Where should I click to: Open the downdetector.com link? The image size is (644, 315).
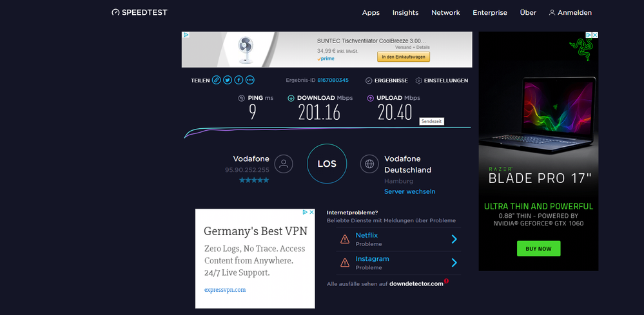pos(416,284)
